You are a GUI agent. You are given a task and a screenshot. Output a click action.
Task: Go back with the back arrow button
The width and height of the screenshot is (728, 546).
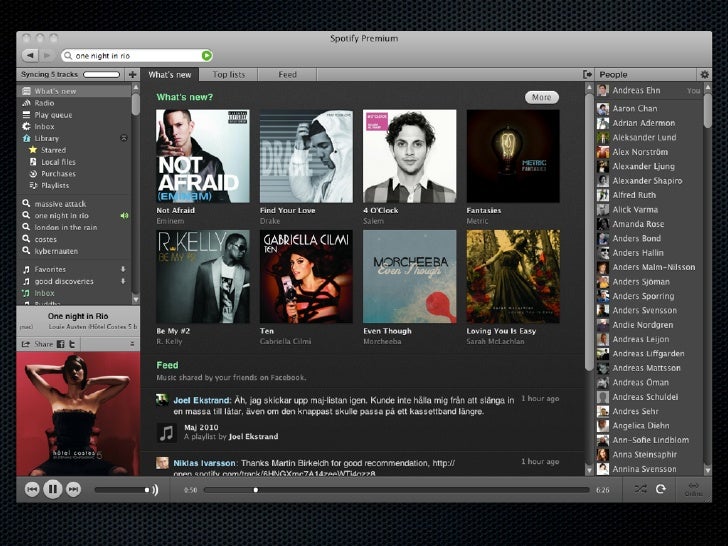(x=30, y=56)
